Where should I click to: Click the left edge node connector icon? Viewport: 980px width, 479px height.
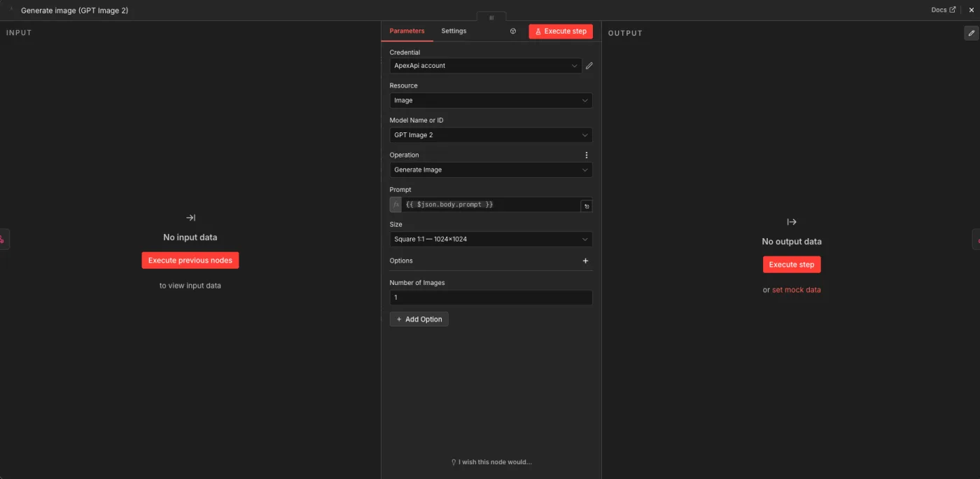point(3,239)
